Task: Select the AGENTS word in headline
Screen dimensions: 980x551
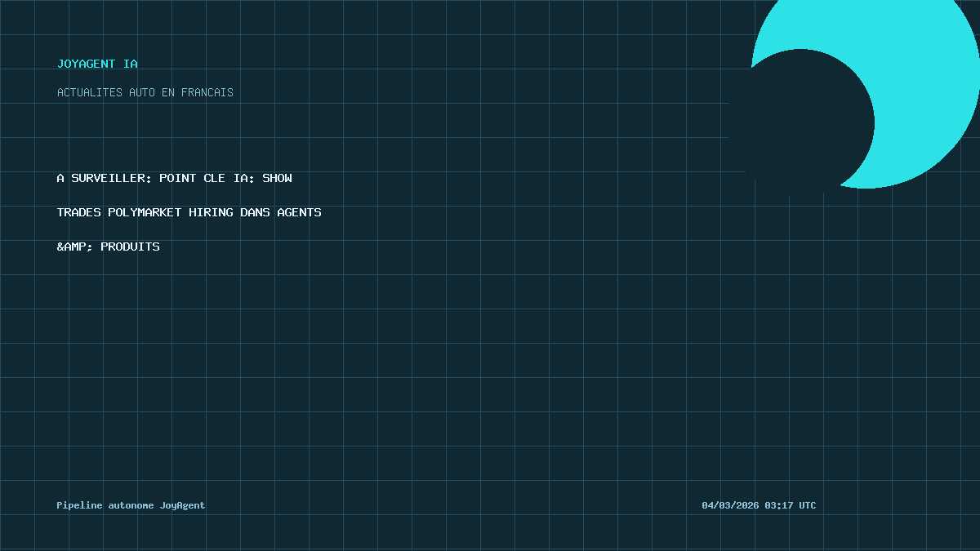Action: tap(299, 212)
